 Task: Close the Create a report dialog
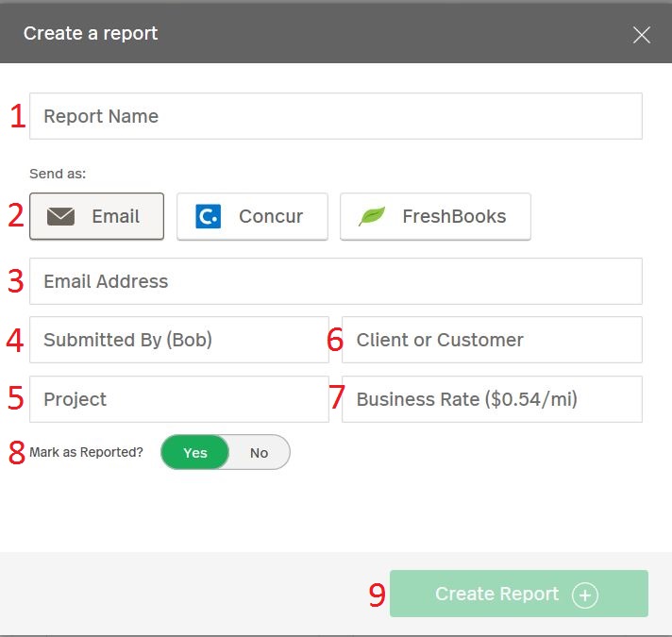[642, 35]
